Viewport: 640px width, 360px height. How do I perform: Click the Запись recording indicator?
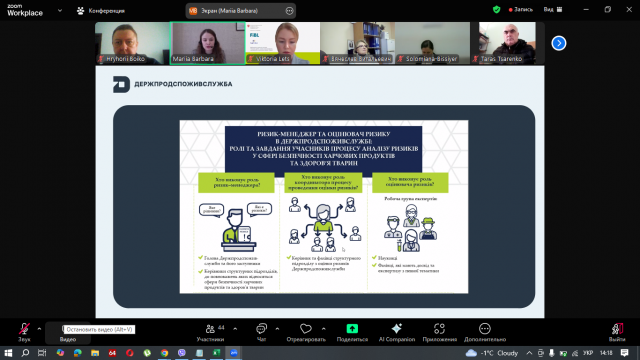520,9
